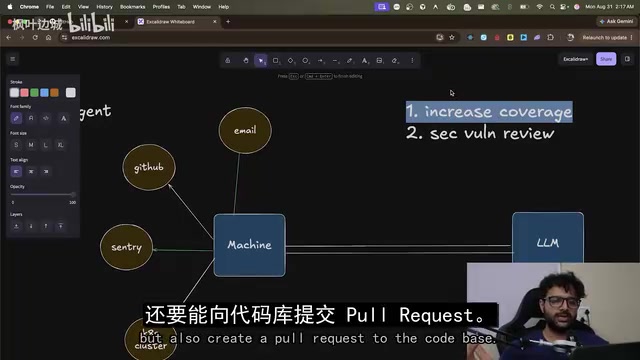Send selected layer to back
640x360 pixels.
pyautogui.click(x=16, y=226)
